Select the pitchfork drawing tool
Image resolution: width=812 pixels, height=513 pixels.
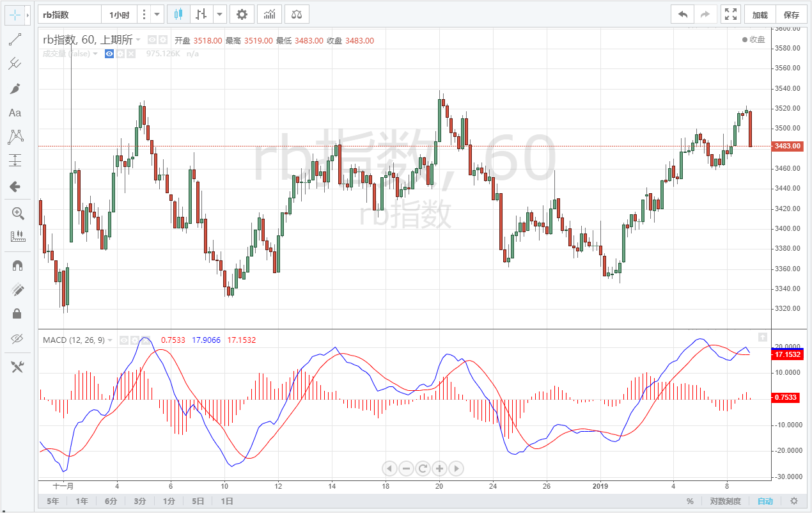coord(15,63)
